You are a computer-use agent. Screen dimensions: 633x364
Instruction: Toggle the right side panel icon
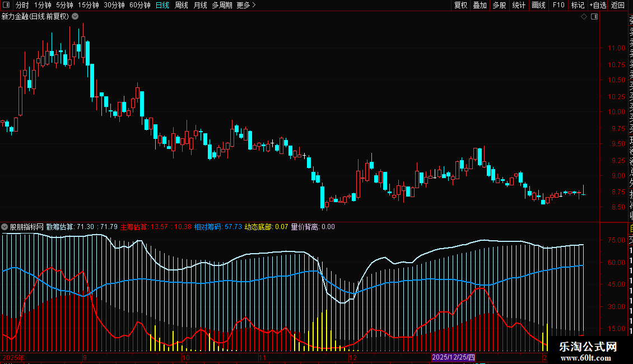594,17
